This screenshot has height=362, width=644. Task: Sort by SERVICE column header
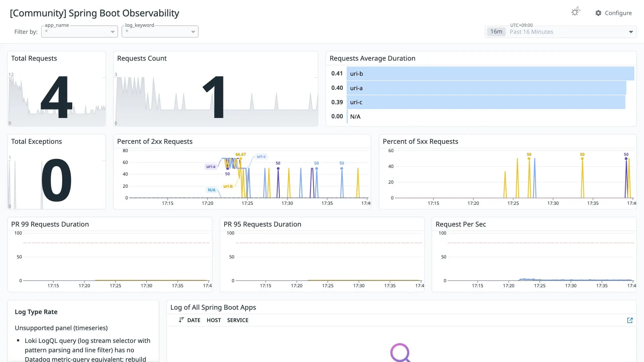(x=238, y=320)
